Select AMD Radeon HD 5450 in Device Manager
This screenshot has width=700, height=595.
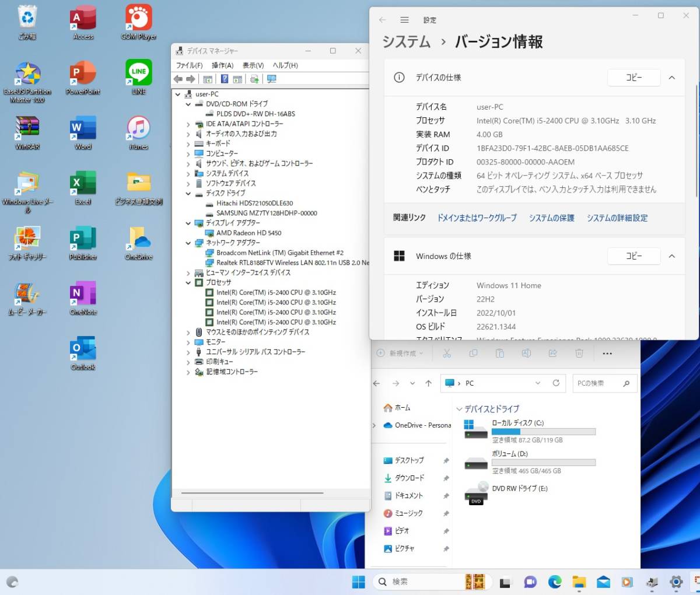coord(249,233)
